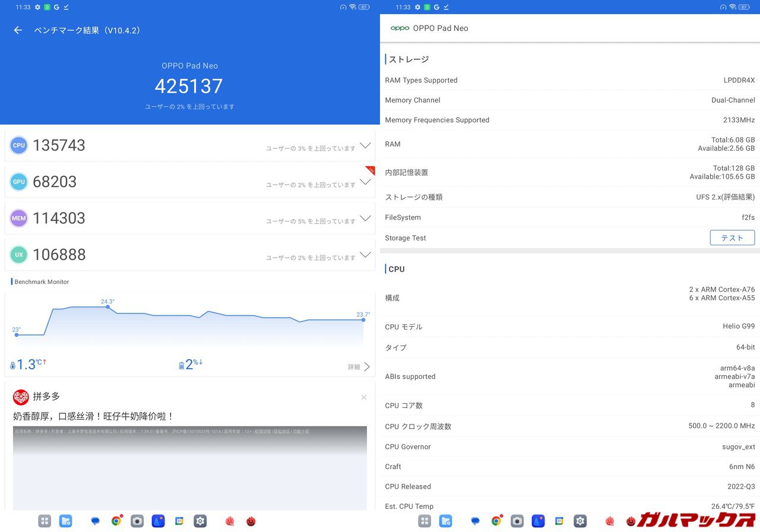Open the blue gallery app in left dock
The image size is (760, 532).
(x=158, y=521)
